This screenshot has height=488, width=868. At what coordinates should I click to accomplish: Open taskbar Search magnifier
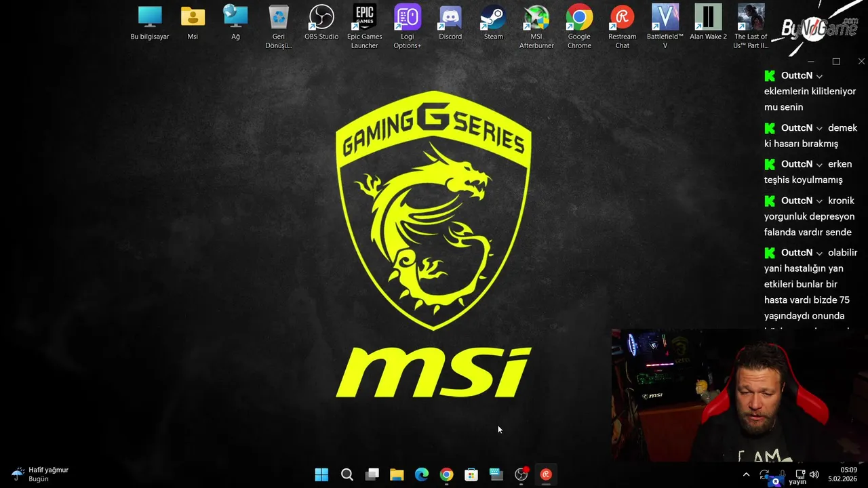[x=347, y=474]
